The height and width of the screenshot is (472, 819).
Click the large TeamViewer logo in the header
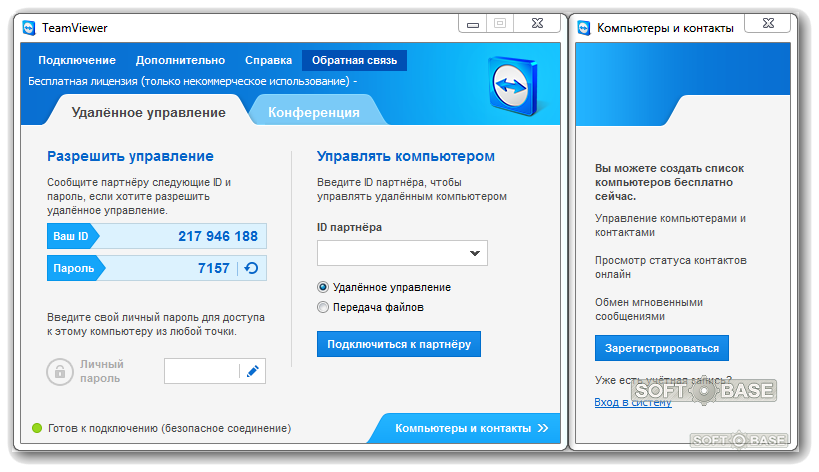(514, 86)
